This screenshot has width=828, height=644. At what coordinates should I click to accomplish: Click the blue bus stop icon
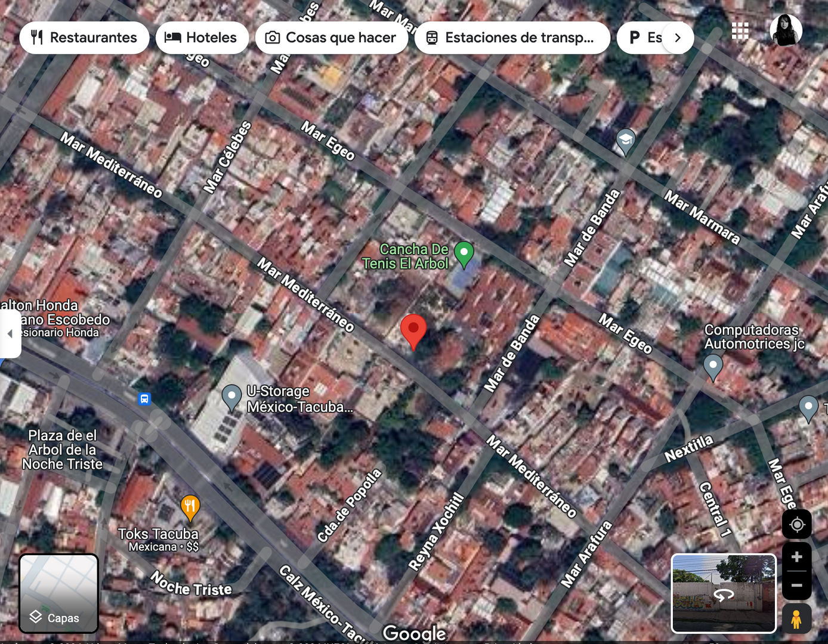(x=144, y=398)
